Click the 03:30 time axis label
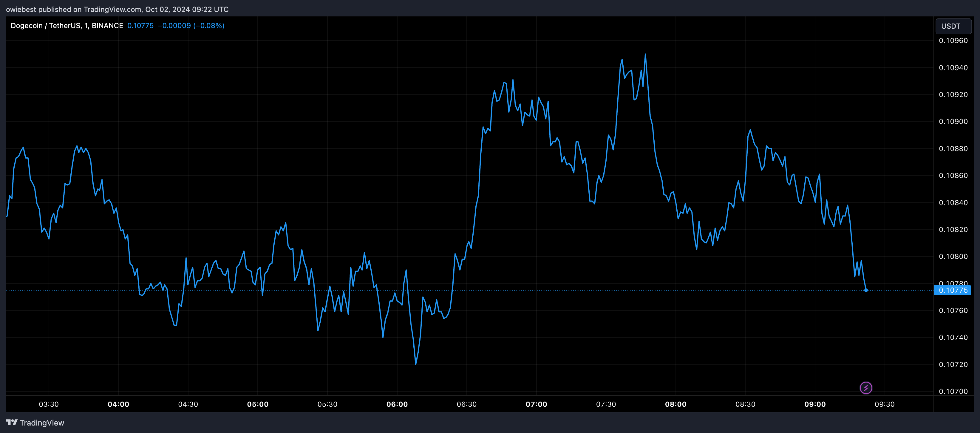This screenshot has height=433, width=980. pyautogui.click(x=49, y=404)
